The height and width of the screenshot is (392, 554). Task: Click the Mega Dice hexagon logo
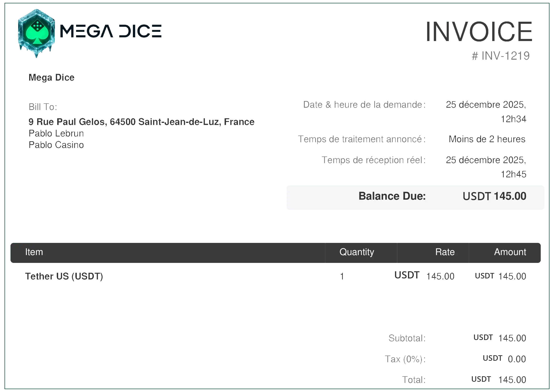tap(36, 33)
